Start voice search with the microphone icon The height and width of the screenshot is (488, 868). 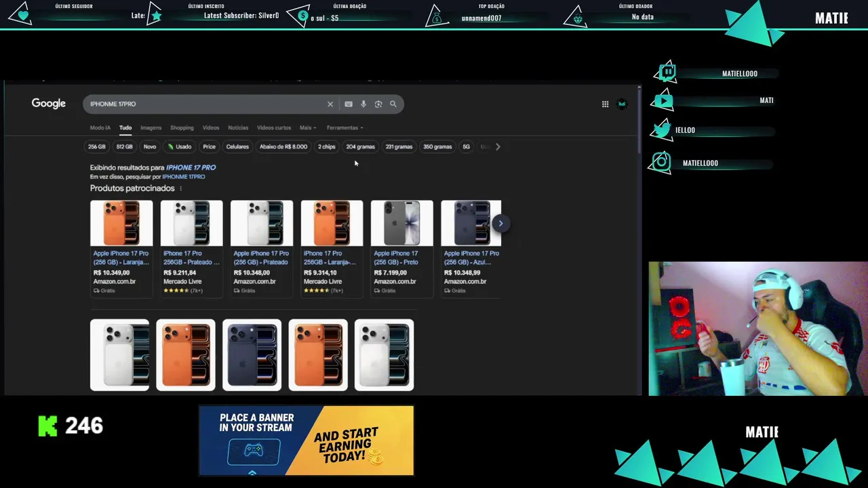tap(363, 104)
